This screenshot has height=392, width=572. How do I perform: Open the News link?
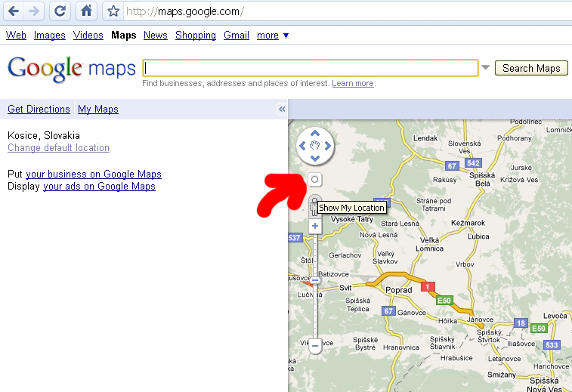pyautogui.click(x=156, y=35)
